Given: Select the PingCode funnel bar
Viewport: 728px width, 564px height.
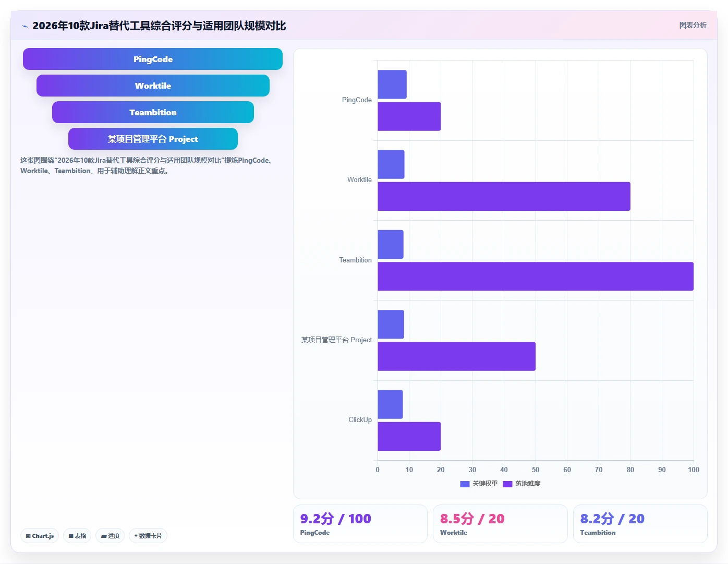Looking at the screenshot, I should [153, 59].
